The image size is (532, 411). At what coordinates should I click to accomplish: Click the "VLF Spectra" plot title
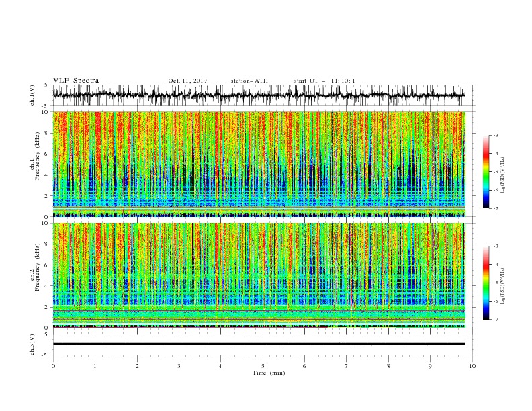[x=76, y=81]
